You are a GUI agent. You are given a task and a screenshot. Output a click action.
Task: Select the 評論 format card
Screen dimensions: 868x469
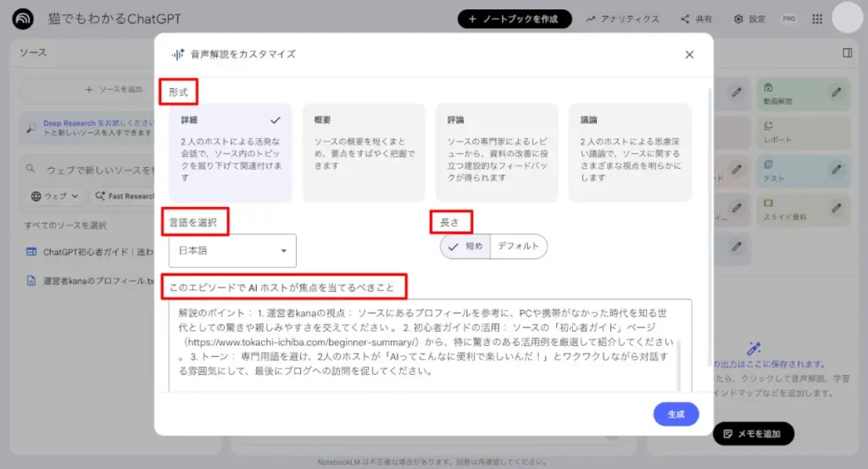[x=497, y=153]
